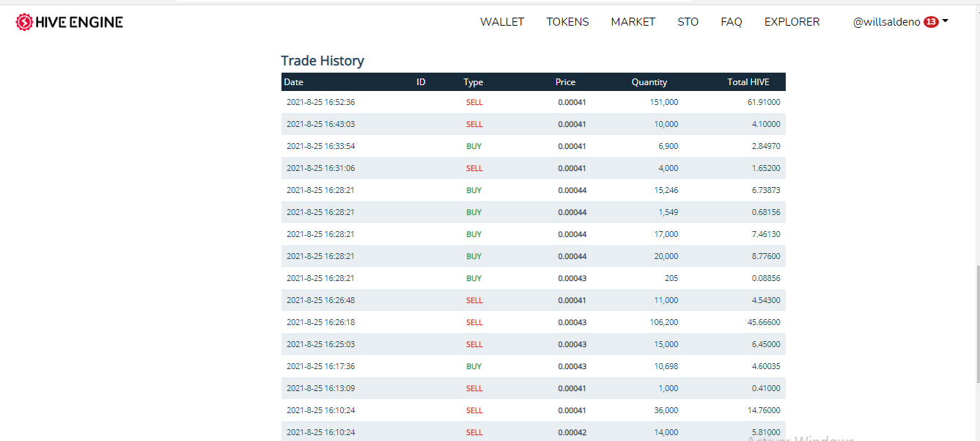980x441 pixels.
Task: Click quantity 11,000
Action: coord(666,300)
